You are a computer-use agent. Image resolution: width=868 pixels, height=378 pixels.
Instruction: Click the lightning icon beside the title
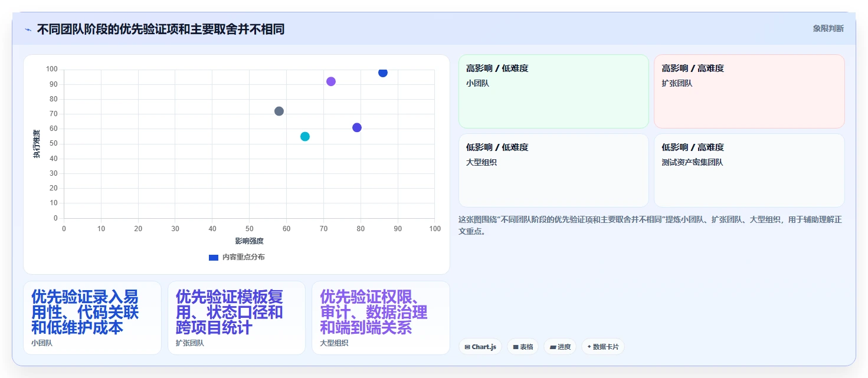28,29
